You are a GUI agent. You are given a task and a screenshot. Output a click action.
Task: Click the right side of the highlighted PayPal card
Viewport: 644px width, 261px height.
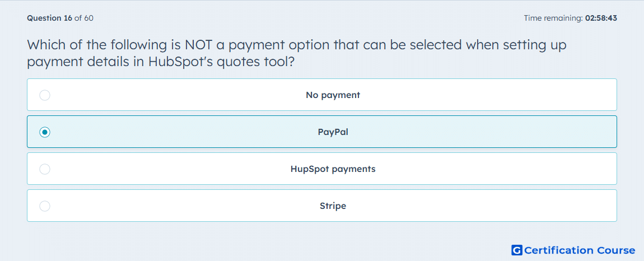pos(534,132)
